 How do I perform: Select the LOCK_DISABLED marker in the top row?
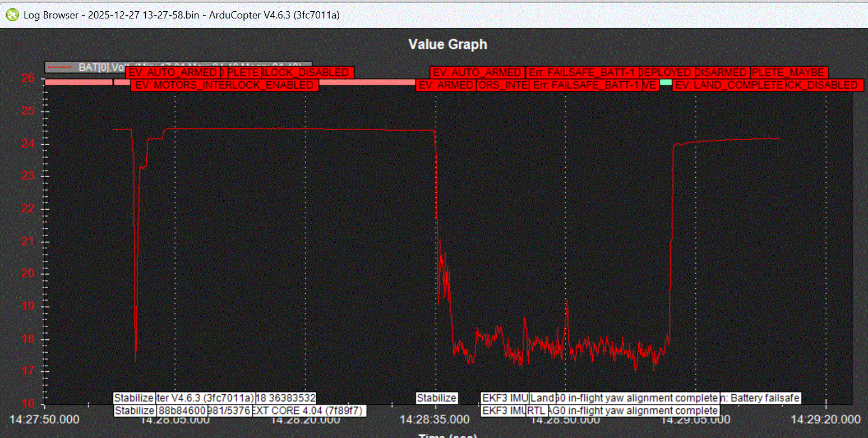[x=307, y=72]
